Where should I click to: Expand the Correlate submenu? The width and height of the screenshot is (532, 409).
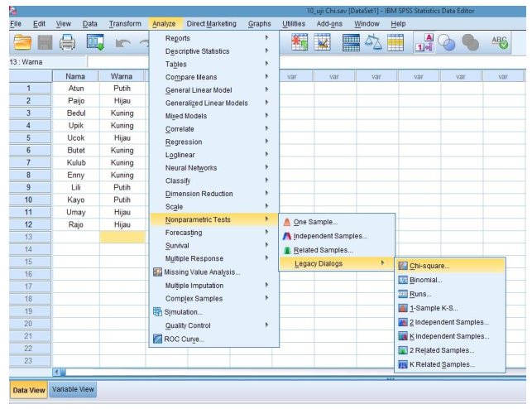coord(214,129)
